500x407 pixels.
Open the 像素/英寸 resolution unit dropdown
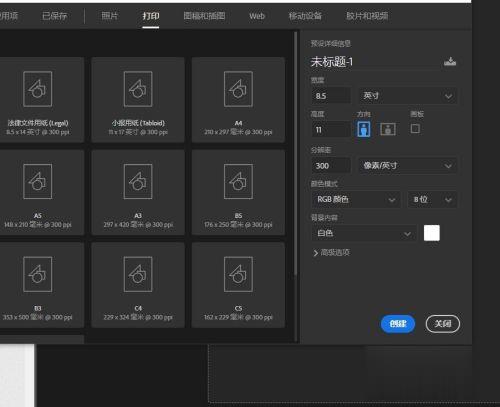point(407,166)
